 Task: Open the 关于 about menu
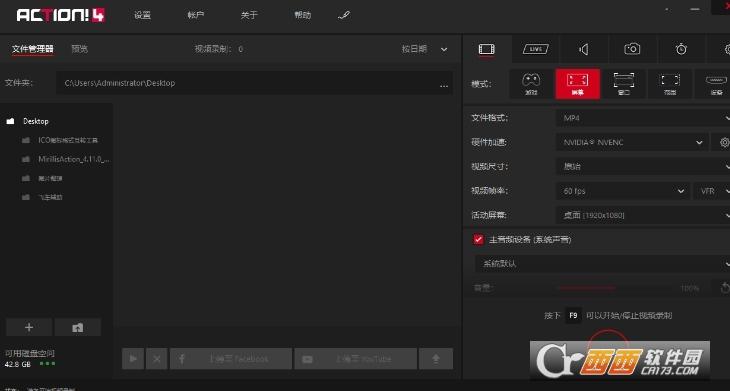(x=249, y=15)
